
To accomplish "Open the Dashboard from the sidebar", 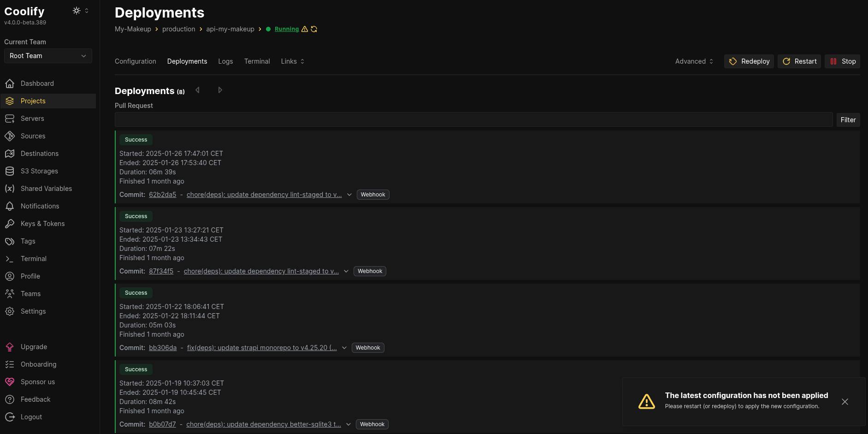I will pos(37,83).
